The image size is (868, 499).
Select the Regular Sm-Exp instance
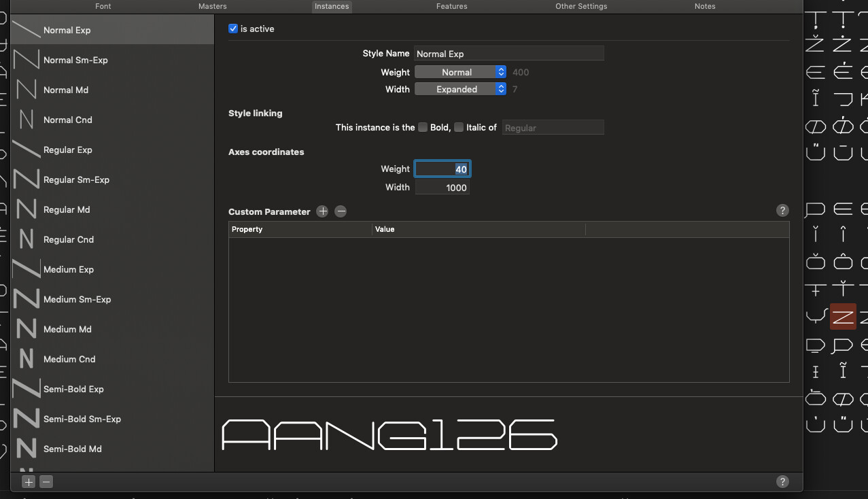(76, 179)
